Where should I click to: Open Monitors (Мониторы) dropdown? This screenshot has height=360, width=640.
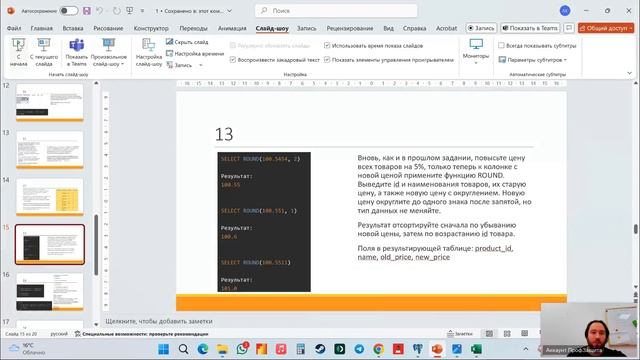476,52
